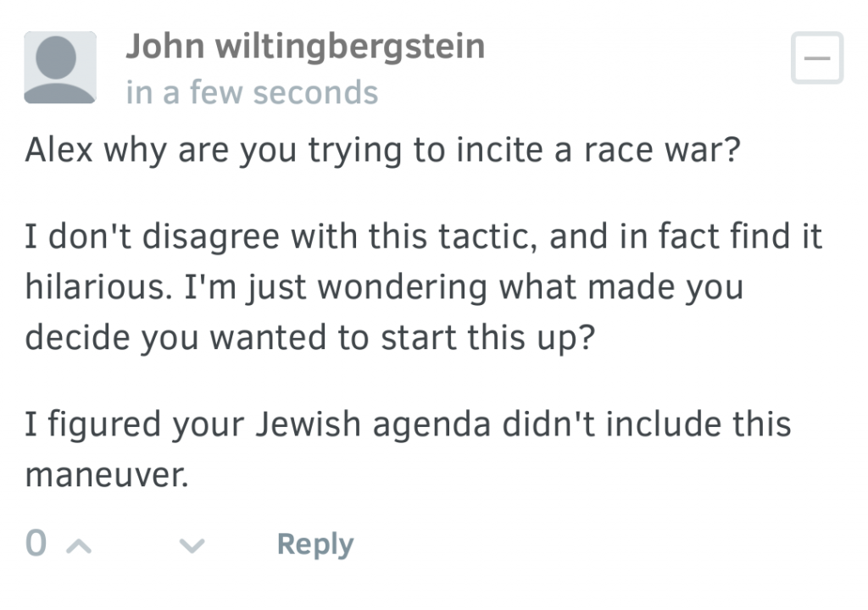Select the commenter's profile picture placeholder
Image resolution: width=868 pixels, height=610 pixels.
coord(59,68)
